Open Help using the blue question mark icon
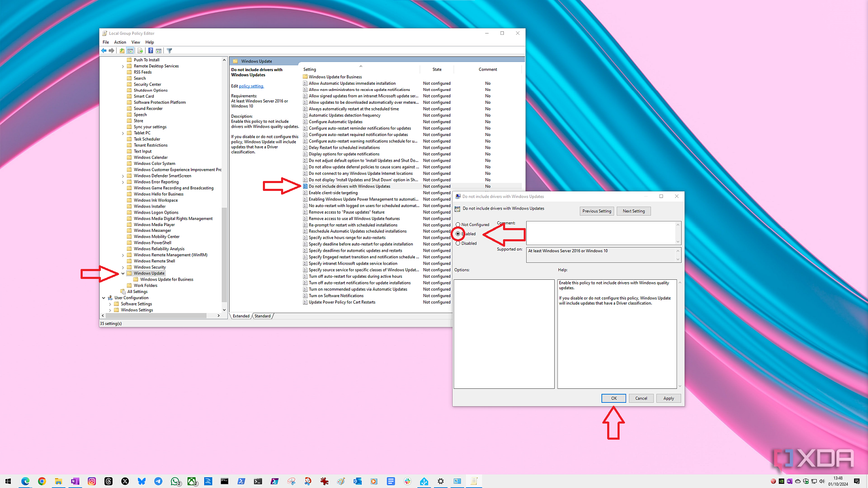The height and width of the screenshot is (488, 868). [150, 50]
